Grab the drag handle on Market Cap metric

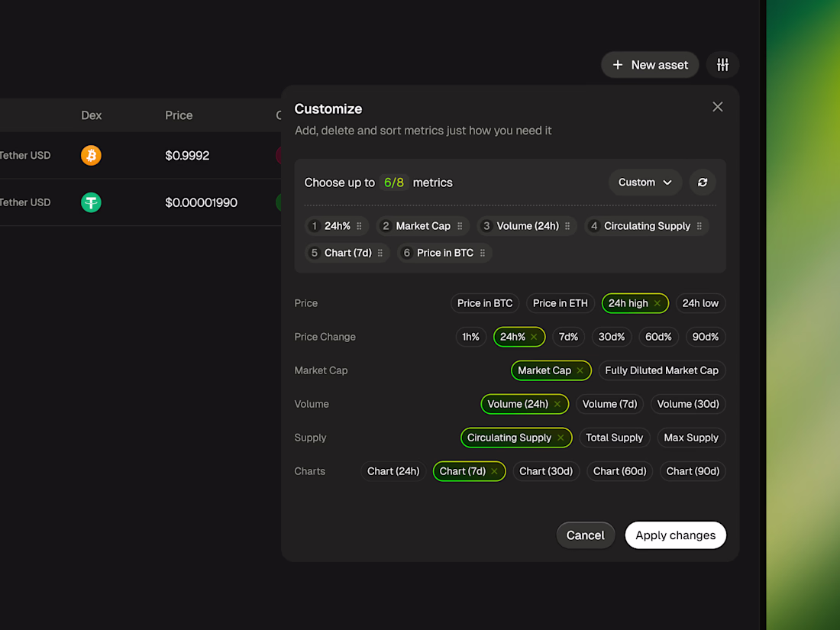tap(460, 226)
